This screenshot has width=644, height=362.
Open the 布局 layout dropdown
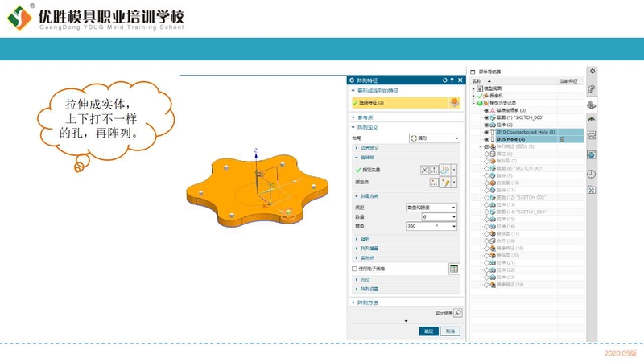(x=433, y=138)
